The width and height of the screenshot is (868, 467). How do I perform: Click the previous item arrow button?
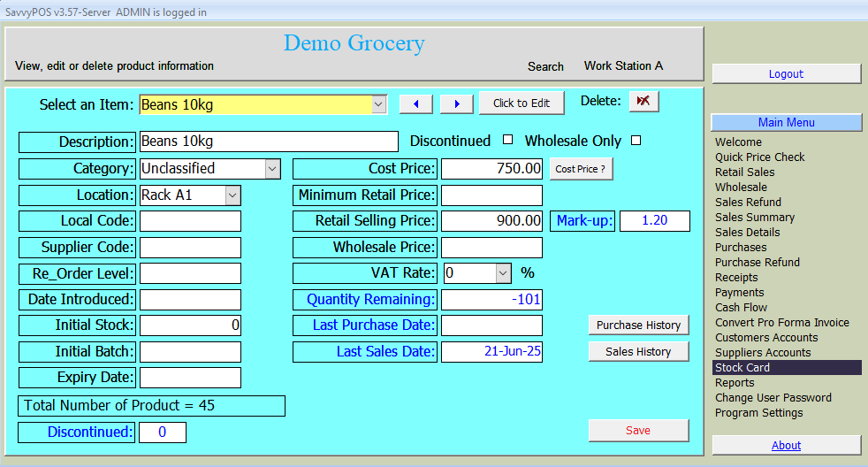tap(415, 103)
